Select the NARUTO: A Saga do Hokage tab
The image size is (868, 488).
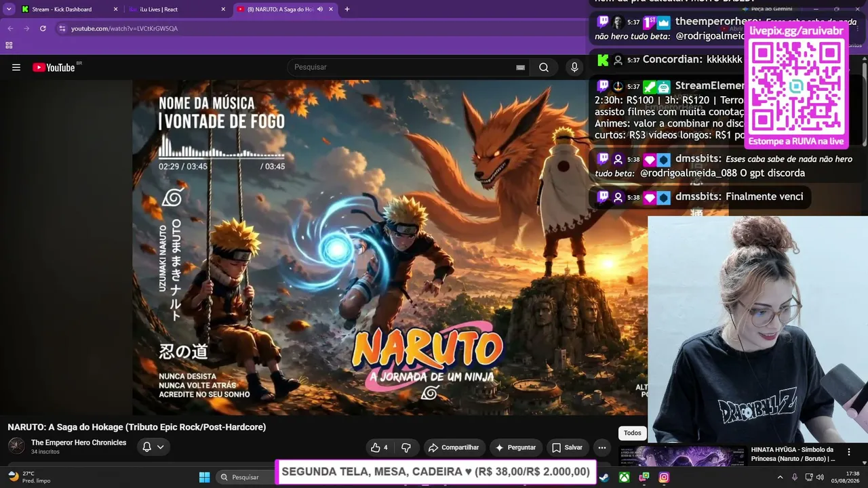278,9
